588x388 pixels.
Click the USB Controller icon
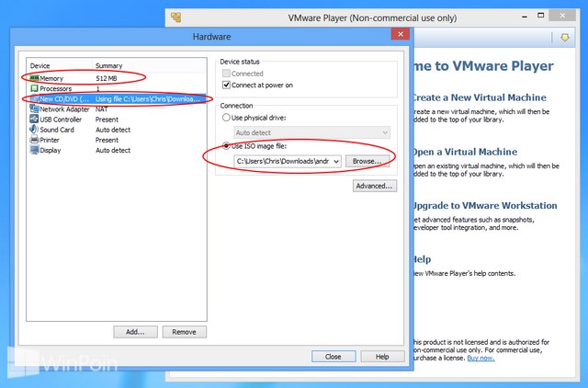(x=34, y=120)
